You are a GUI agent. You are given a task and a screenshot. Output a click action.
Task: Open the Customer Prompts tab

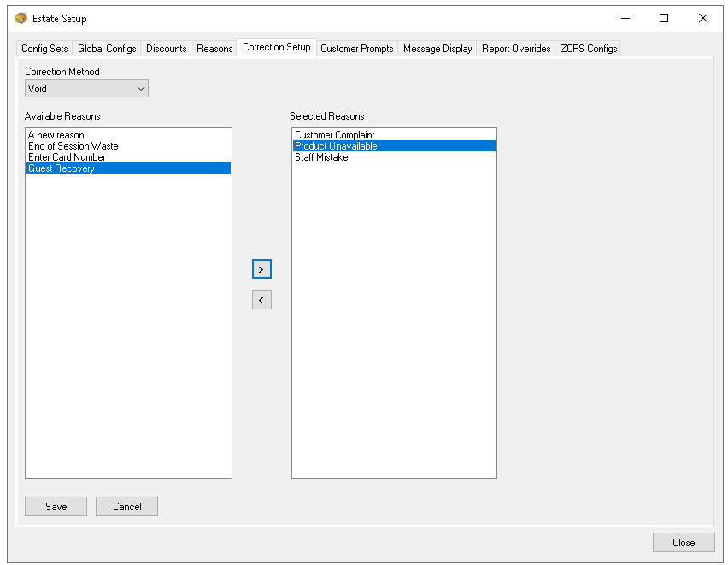(x=356, y=49)
